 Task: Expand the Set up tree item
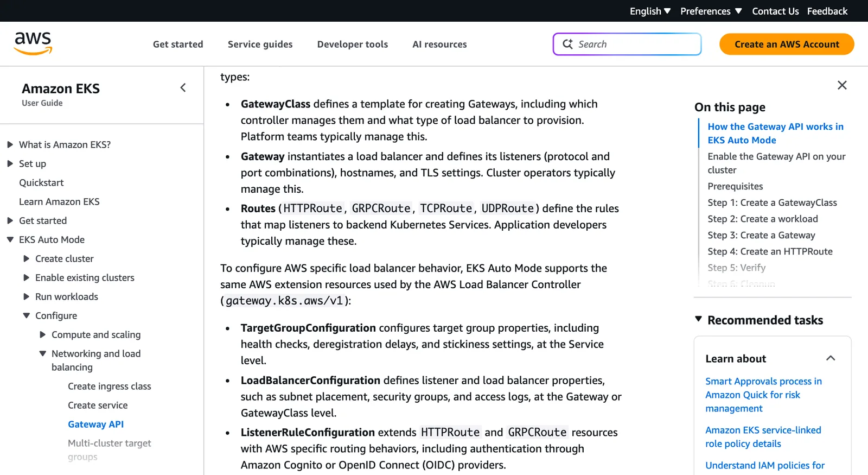coord(10,163)
